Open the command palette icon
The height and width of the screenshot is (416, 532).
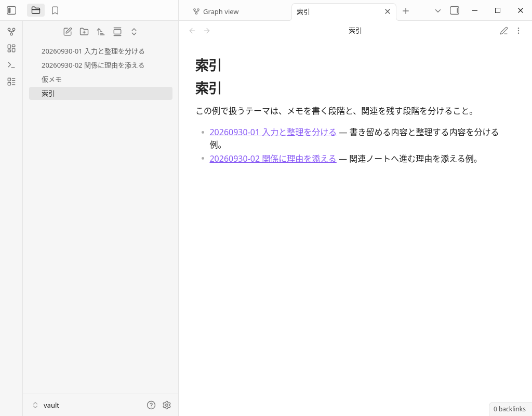pos(11,65)
